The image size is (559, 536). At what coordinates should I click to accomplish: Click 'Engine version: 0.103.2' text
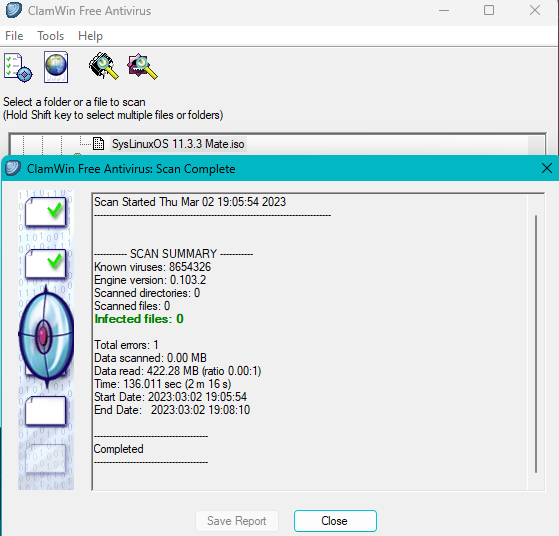[x=150, y=280]
